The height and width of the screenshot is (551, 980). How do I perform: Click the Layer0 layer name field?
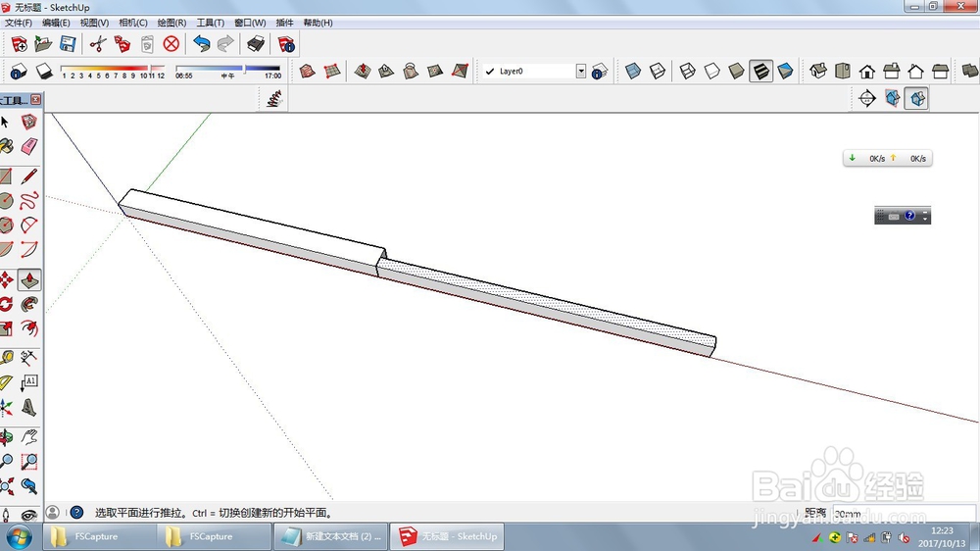click(x=535, y=72)
